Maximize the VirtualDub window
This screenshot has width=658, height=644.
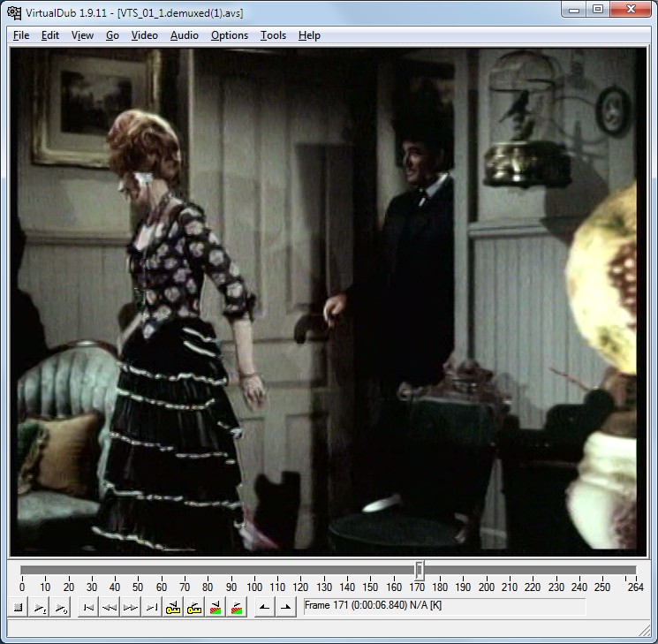598,9
